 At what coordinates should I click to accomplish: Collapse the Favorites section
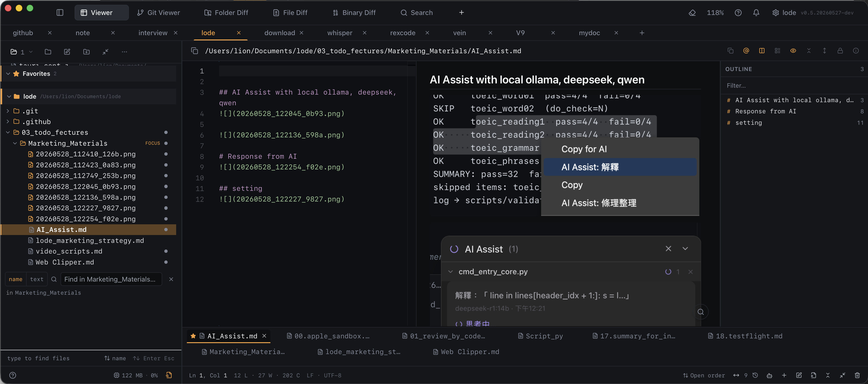pos(8,73)
